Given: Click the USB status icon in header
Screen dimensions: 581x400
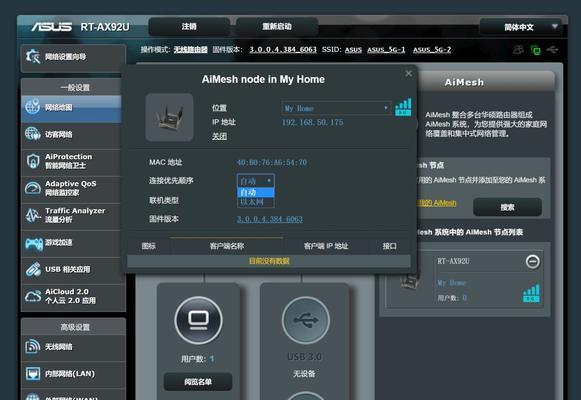Looking at the screenshot, I should click(x=552, y=49).
